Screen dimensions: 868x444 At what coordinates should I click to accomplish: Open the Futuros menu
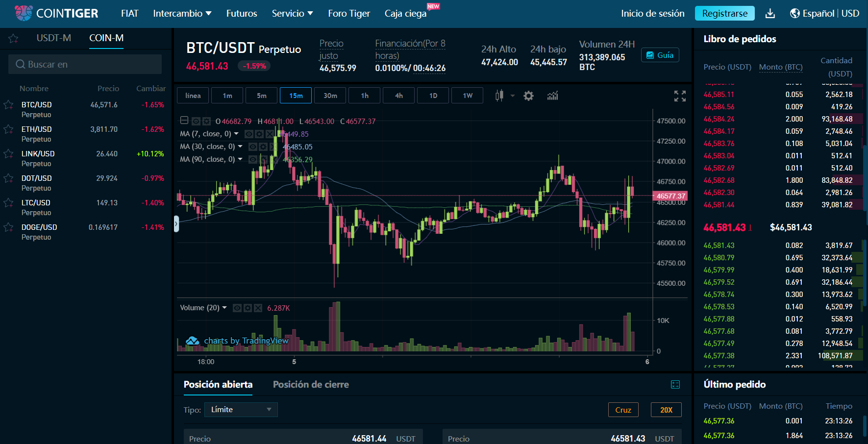[x=242, y=13]
